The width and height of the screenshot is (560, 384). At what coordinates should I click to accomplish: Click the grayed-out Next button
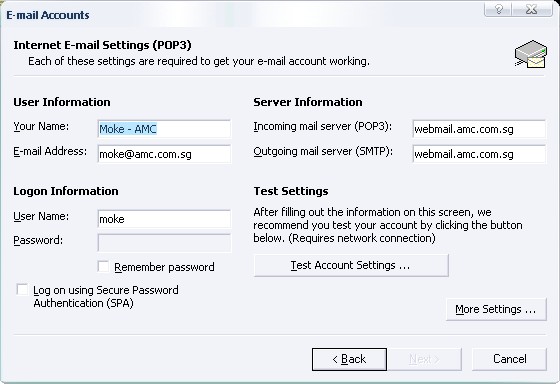point(425,359)
